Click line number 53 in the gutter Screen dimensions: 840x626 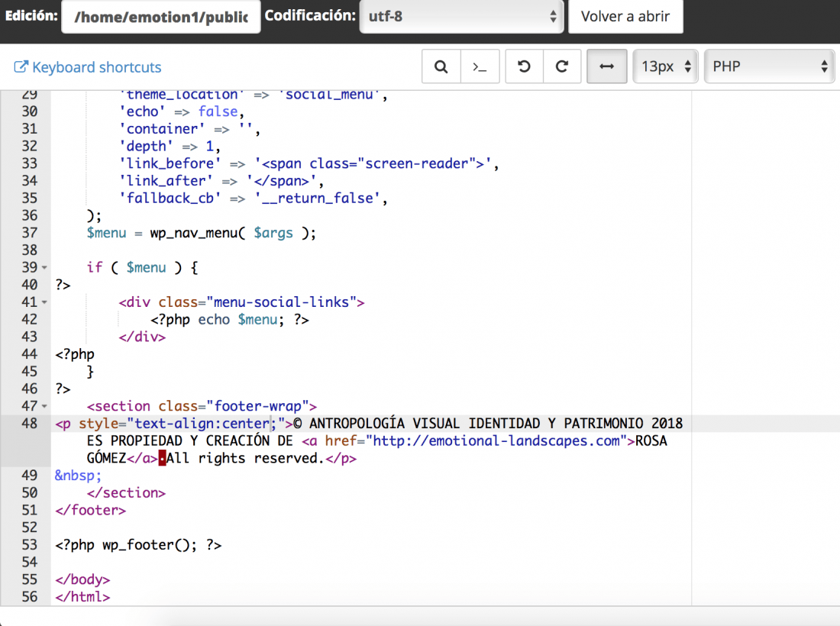pos(30,544)
